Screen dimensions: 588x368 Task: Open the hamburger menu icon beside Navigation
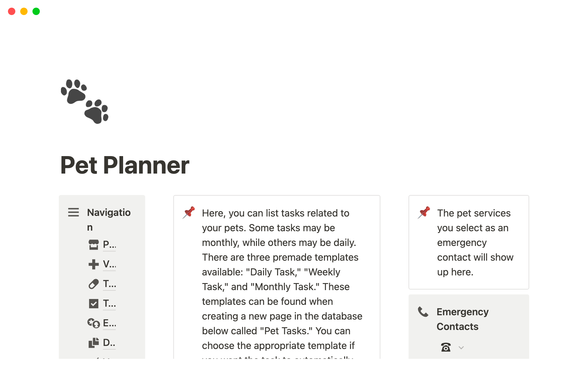tap(73, 212)
